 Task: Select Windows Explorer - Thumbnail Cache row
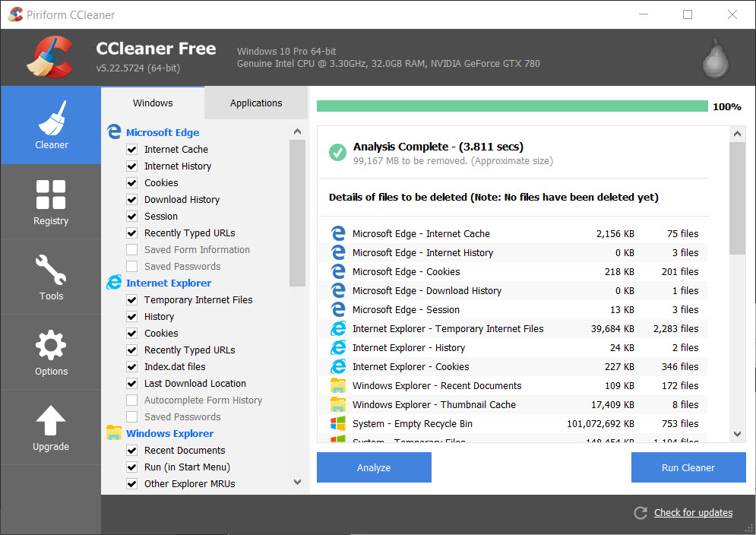514,404
